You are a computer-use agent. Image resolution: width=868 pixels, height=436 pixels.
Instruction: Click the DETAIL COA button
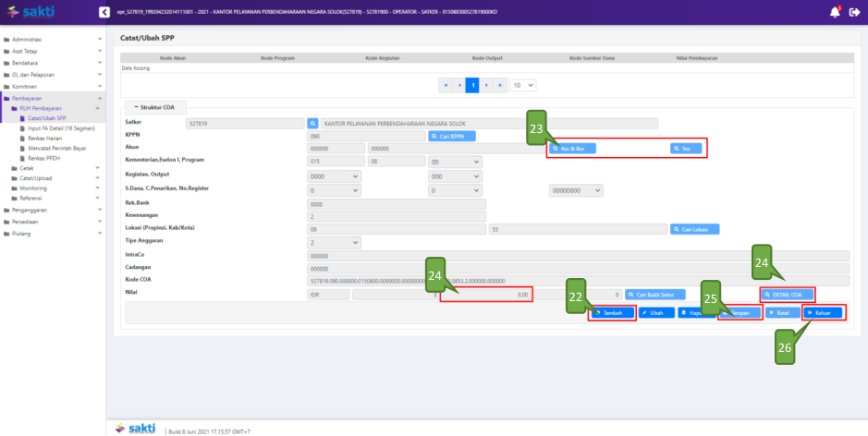788,295
